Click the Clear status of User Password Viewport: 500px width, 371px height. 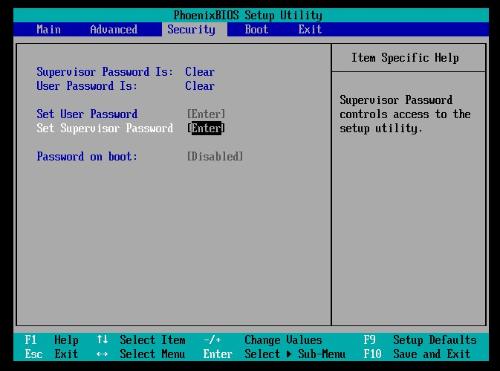[x=200, y=86]
